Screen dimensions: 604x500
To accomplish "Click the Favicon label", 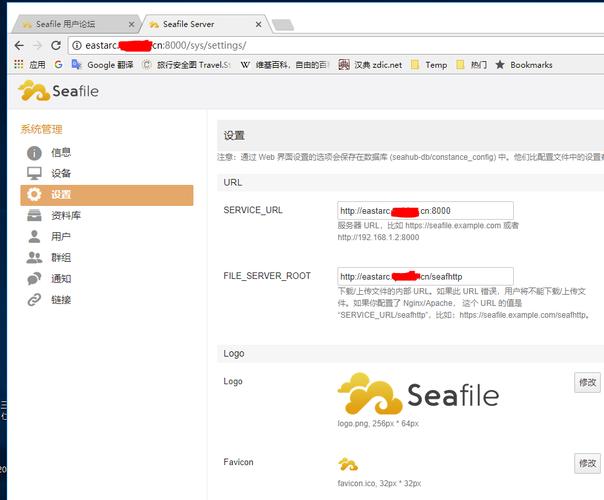I will 238,462.
